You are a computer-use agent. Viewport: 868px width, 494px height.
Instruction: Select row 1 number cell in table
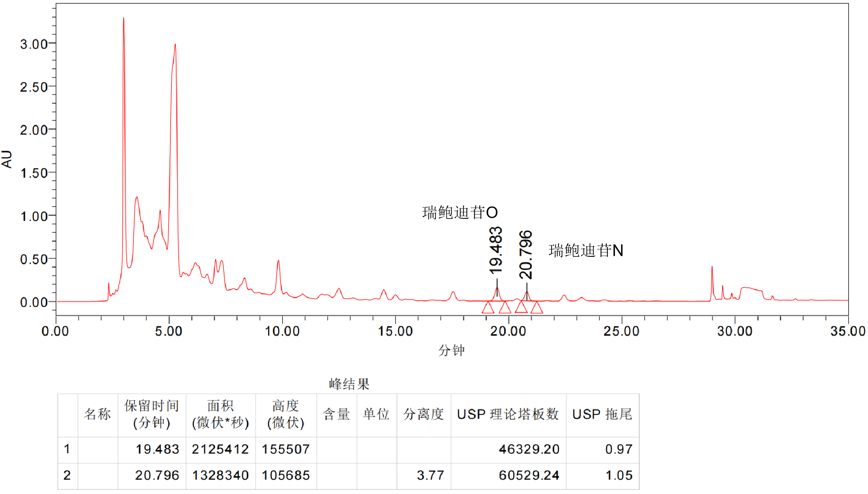(x=67, y=449)
